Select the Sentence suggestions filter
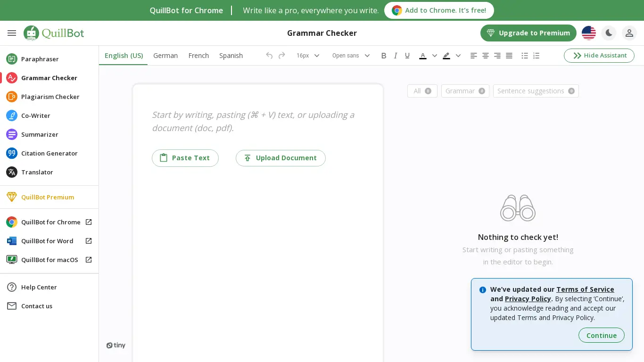The width and height of the screenshot is (644, 362). (x=536, y=91)
